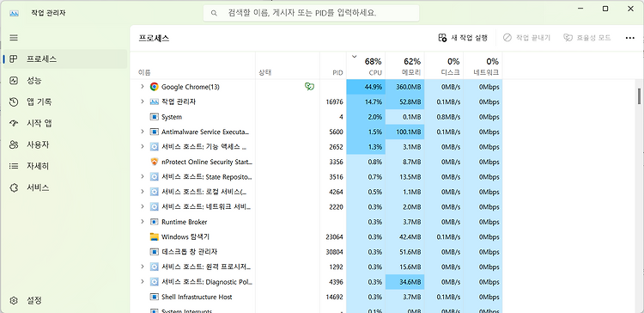This screenshot has height=313, width=644.
Task: Click gear icon of 서비스 호스트: Diagnostic Policy
Action: click(x=154, y=282)
